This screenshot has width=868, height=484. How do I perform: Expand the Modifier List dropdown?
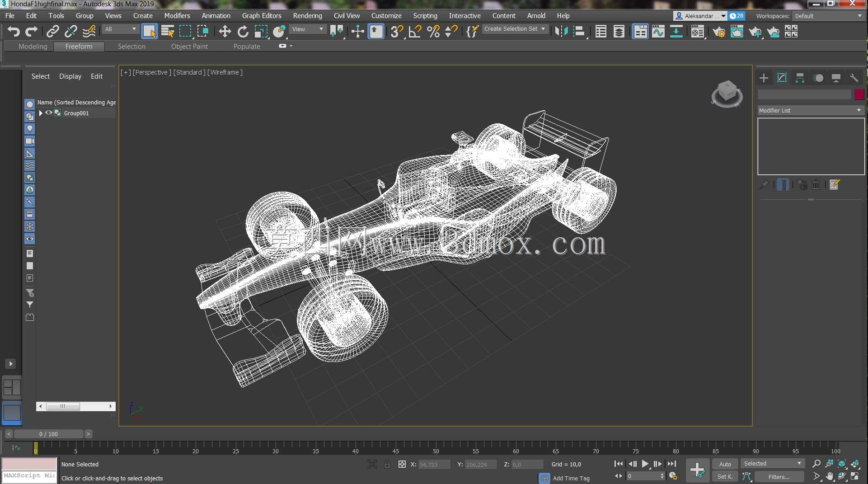[x=811, y=110]
